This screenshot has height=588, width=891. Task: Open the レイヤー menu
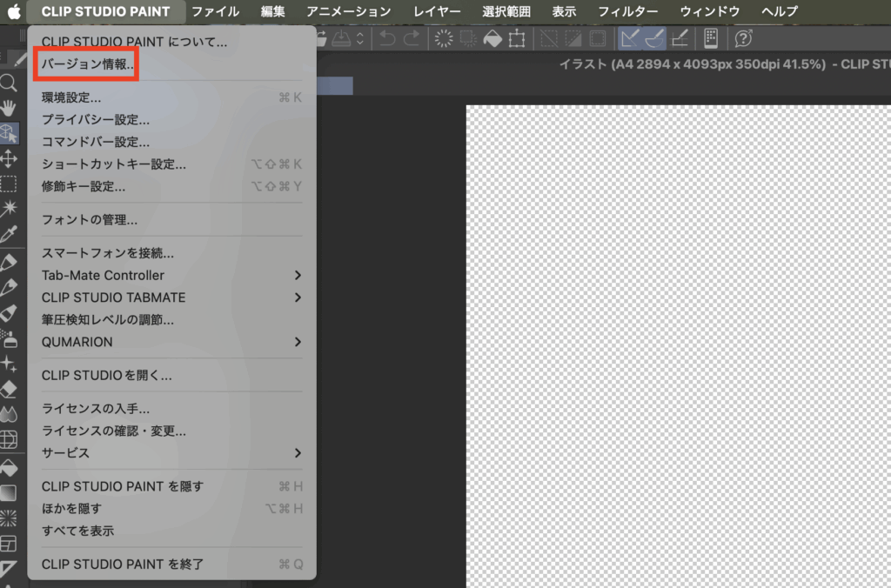click(437, 11)
